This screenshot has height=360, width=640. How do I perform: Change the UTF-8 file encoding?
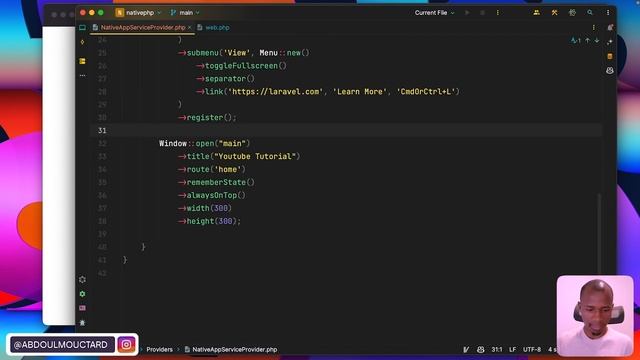click(x=532, y=350)
